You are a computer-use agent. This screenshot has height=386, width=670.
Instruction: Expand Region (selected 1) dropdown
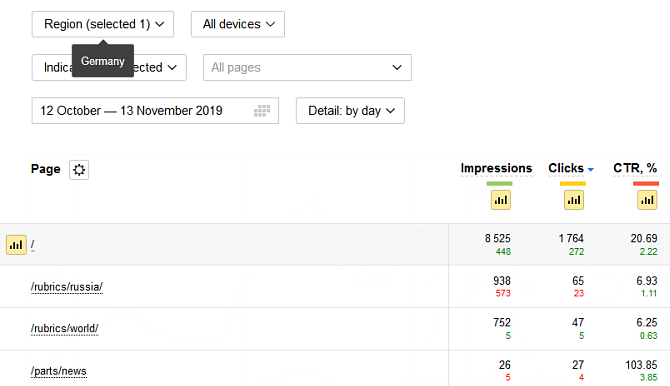tap(103, 24)
